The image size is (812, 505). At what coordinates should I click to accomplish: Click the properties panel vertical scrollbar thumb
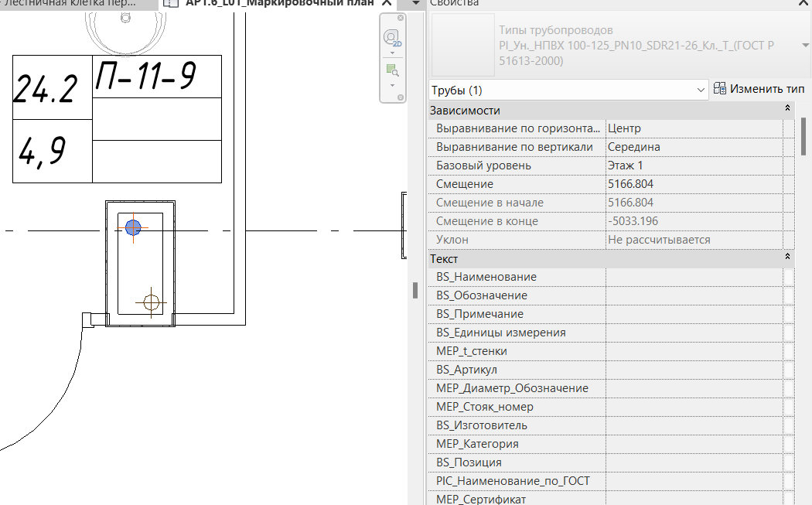pos(803,136)
